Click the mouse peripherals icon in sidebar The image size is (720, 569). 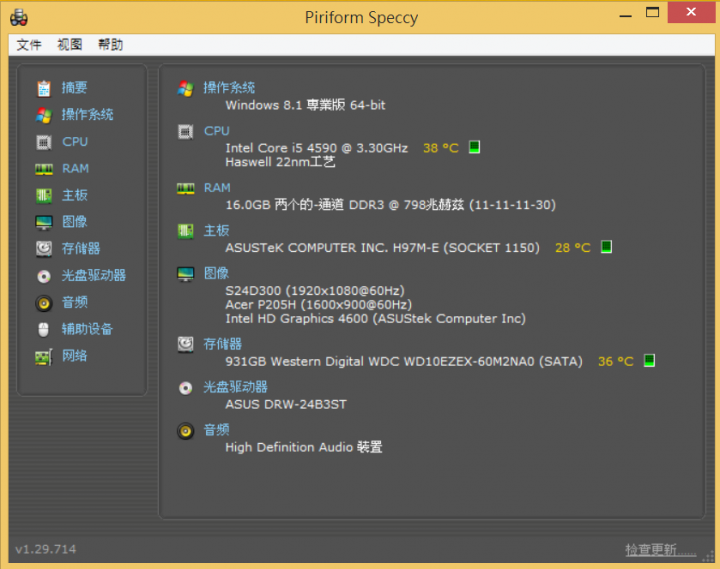pyautogui.click(x=44, y=329)
